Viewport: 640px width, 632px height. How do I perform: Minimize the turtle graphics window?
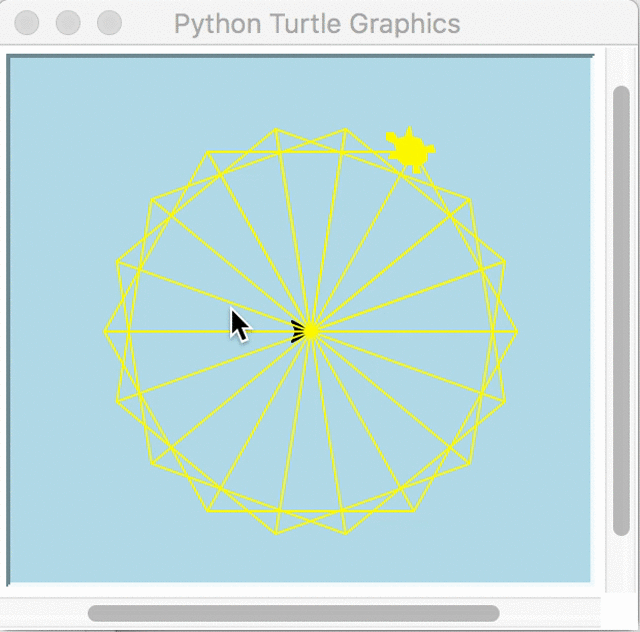coord(68,23)
